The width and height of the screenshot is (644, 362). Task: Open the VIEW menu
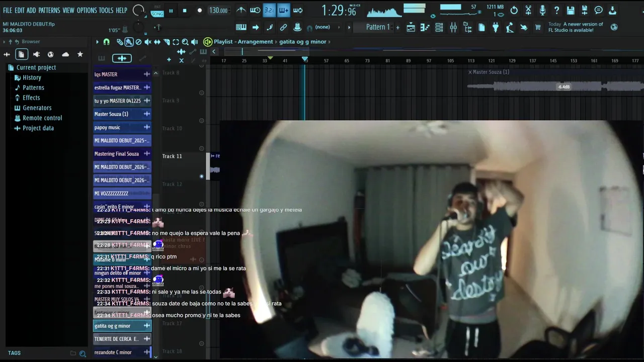tap(68, 10)
